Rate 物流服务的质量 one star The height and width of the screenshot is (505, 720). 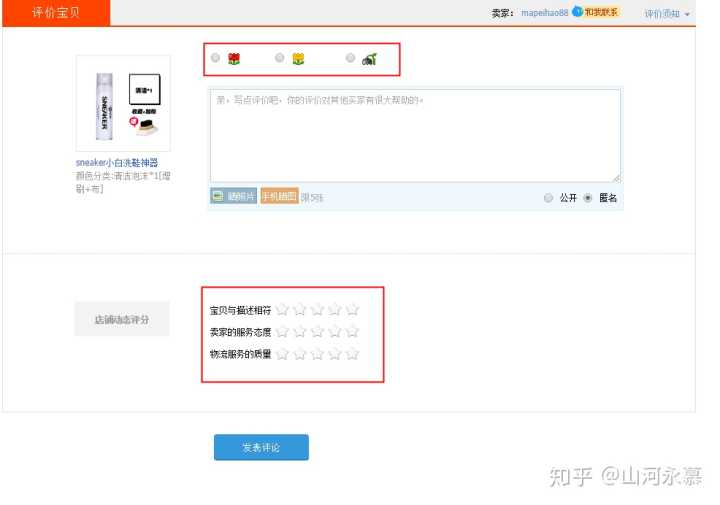[x=282, y=354]
